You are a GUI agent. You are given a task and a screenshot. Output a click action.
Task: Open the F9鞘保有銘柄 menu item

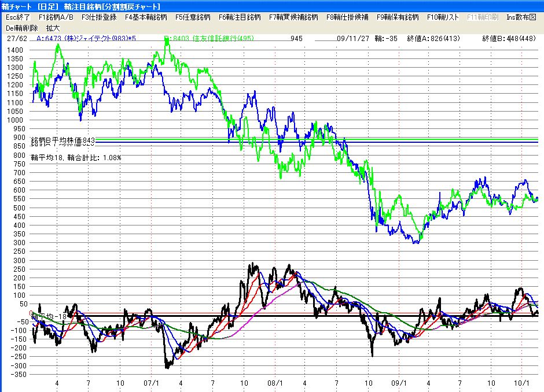click(x=398, y=17)
